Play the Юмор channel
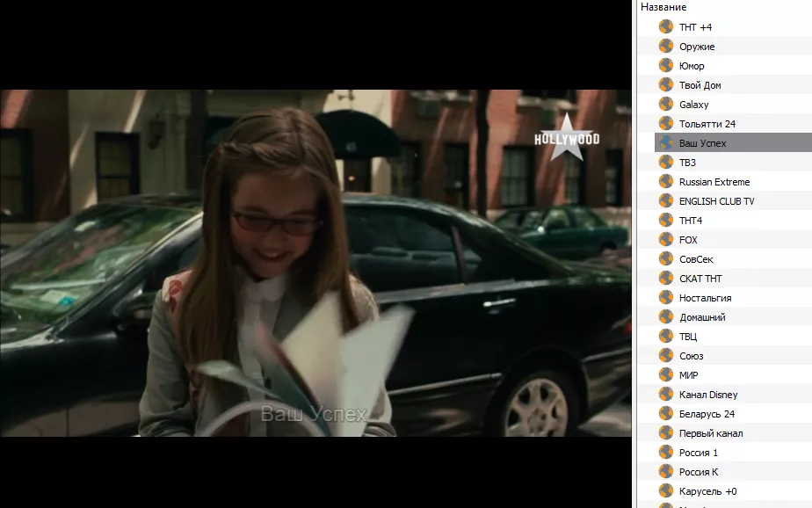 tap(692, 66)
